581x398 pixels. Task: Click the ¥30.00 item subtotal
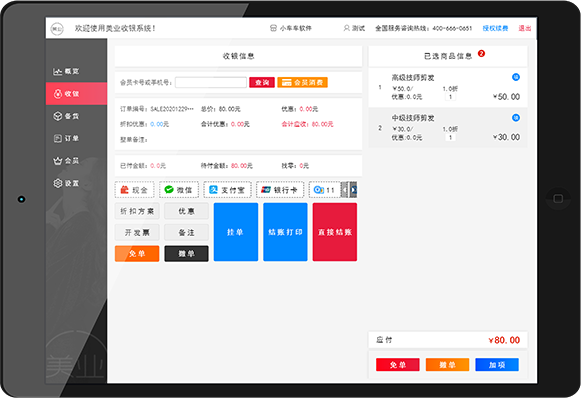(x=506, y=137)
